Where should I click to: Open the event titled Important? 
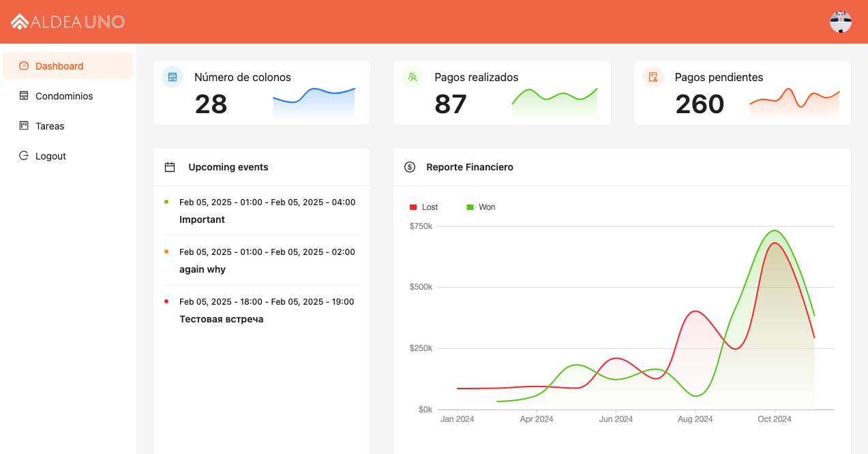[x=202, y=220]
